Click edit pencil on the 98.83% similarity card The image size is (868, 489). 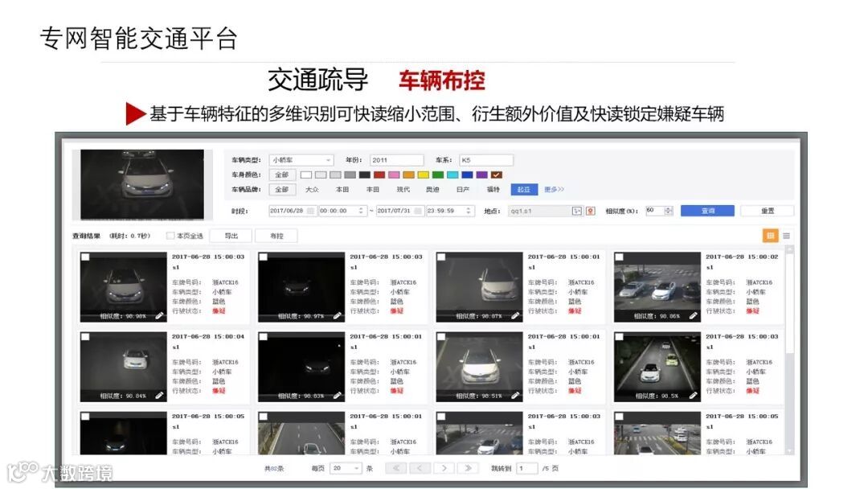(x=337, y=396)
